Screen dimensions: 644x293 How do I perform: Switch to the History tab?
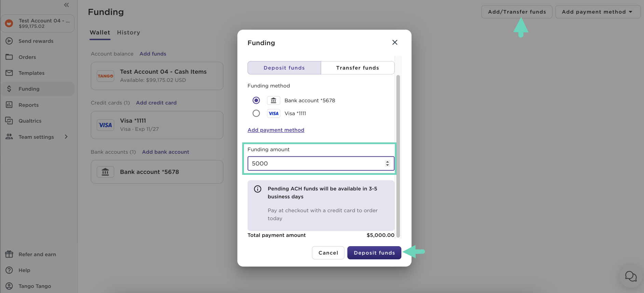[x=128, y=32]
